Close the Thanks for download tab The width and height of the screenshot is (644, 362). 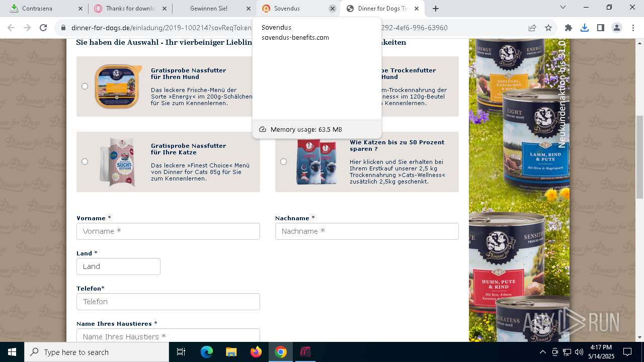165,9
